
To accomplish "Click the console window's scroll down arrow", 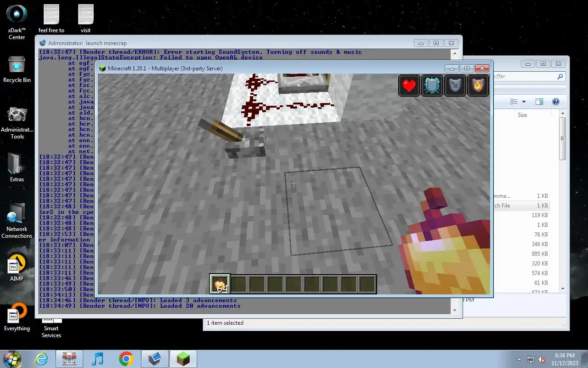I will click(x=455, y=310).
